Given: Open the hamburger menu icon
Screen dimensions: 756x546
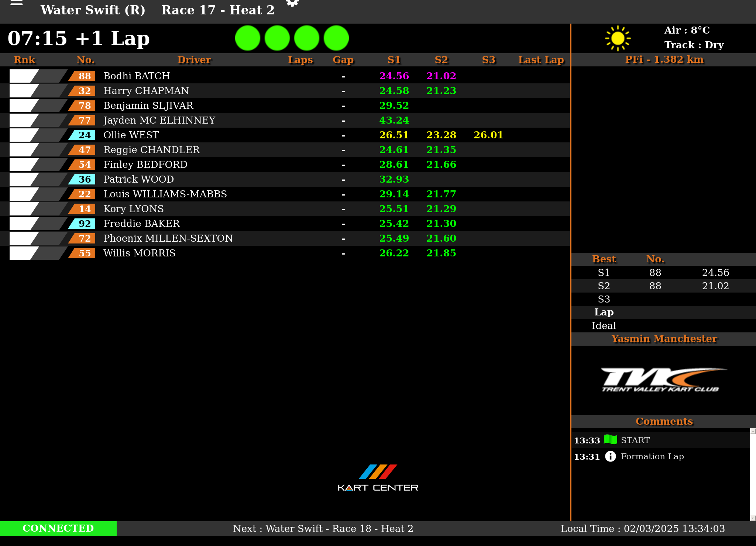Looking at the screenshot, I should [x=16, y=3].
